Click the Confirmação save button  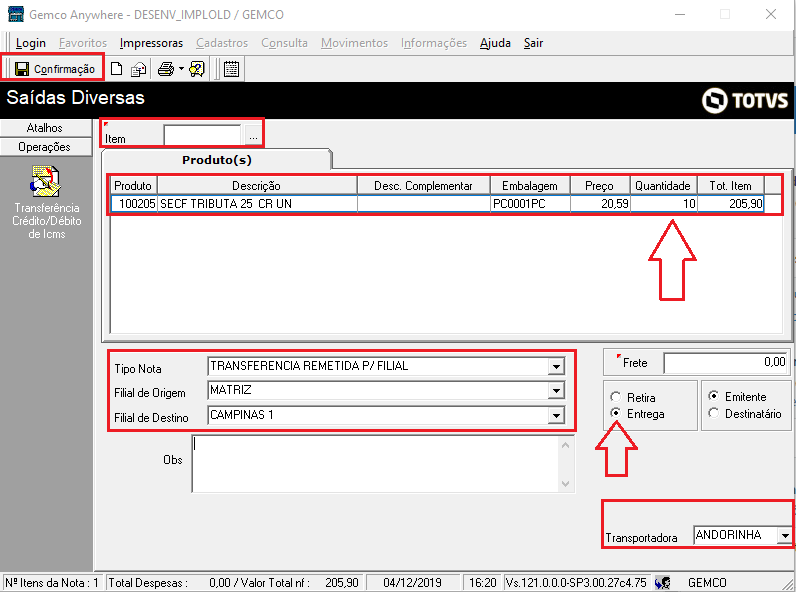click(54, 69)
